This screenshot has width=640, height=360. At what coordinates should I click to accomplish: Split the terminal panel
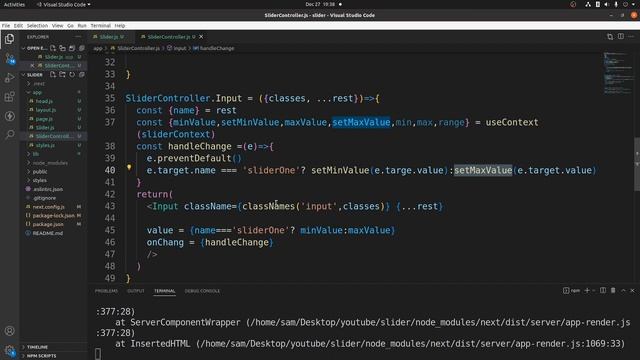(603, 291)
